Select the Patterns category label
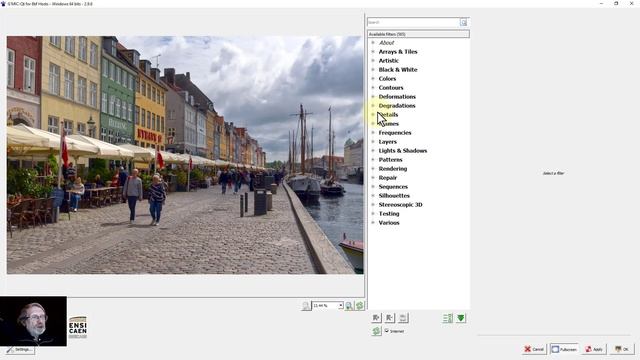 click(x=391, y=160)
